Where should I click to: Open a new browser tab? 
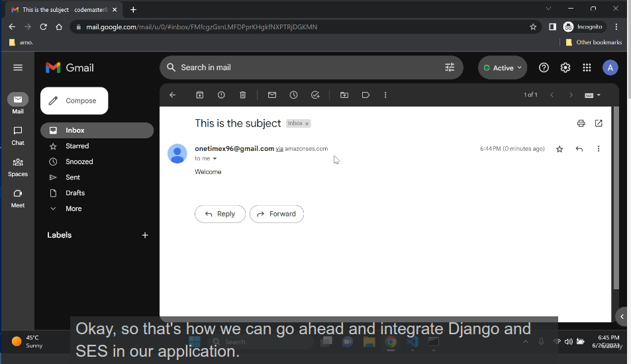(133, 10)
